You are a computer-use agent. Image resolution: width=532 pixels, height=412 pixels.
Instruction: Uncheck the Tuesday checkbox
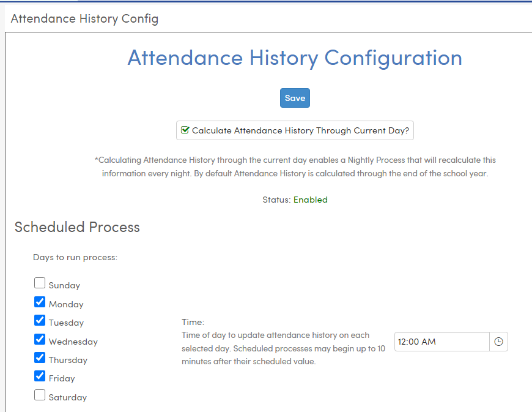(x=40, y=320)
